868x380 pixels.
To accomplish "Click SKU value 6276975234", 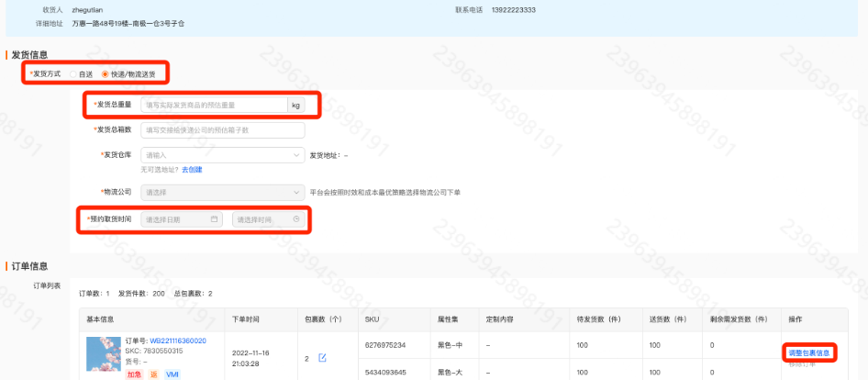I will 385,345.
